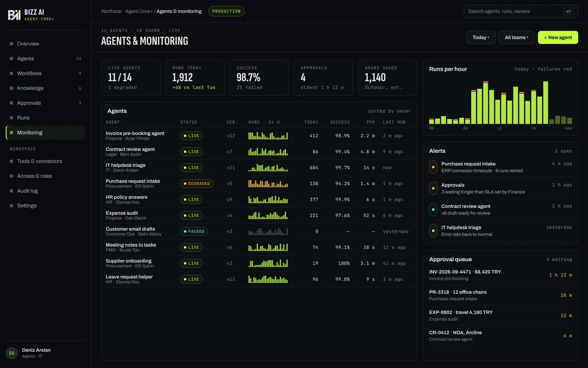
Task: Open Tools & connectors
Action: tap(45, 161)
